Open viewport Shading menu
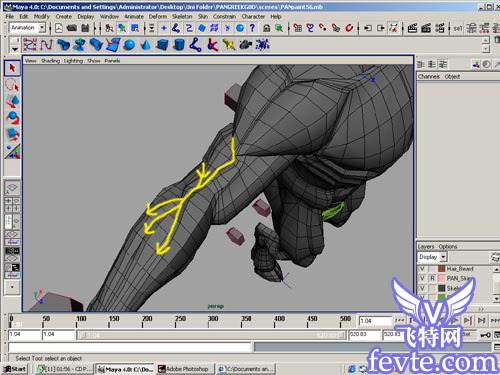500x375 pixels. [x=50, y=61]
